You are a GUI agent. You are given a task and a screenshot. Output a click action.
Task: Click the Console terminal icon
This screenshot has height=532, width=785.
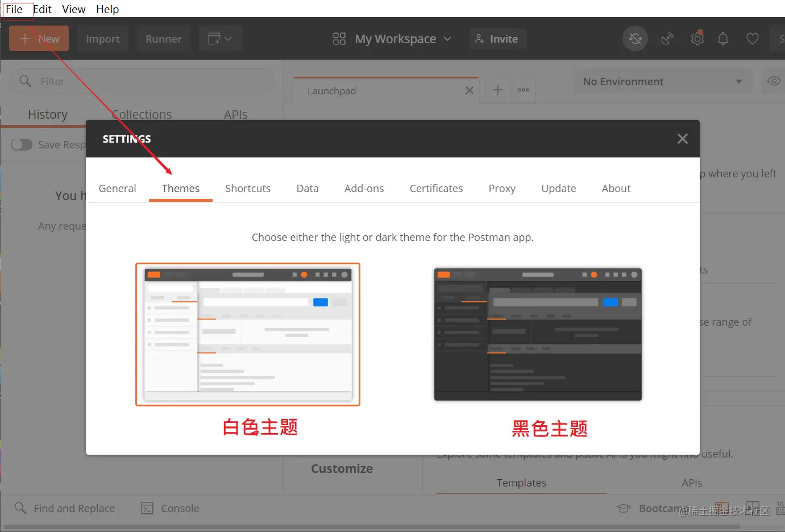click(x=147, y=508)
